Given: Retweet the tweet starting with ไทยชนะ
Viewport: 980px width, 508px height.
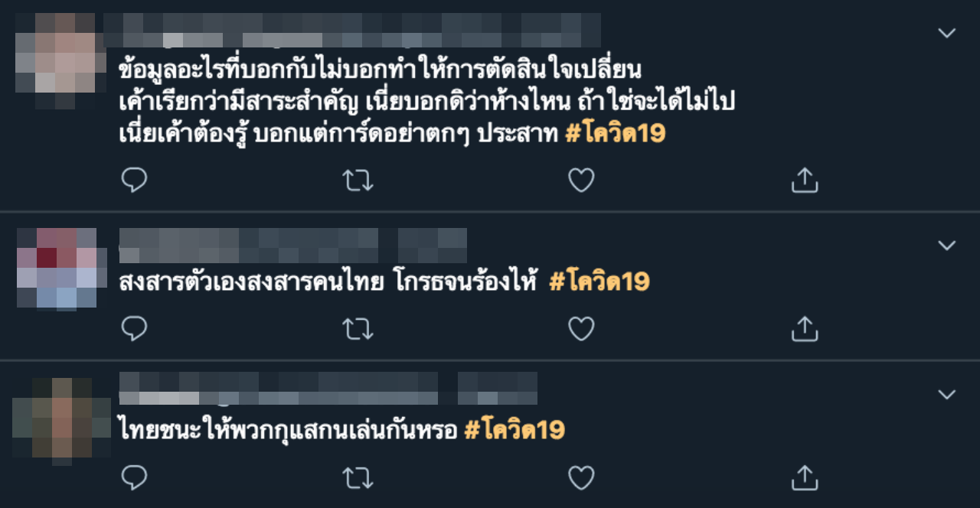Looking at the screenshot, I should pos(358,478).
